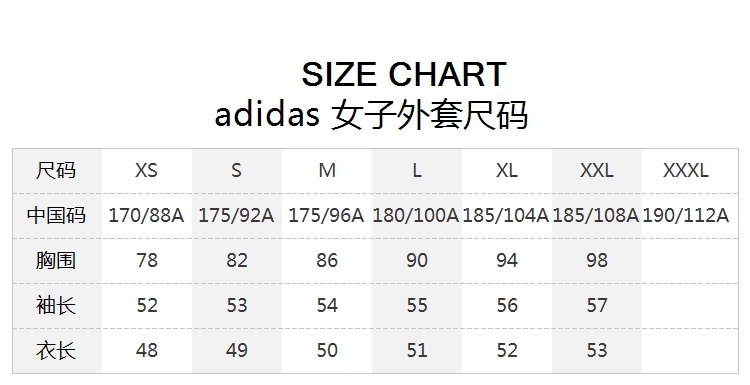This screenshot has width=750, height=385.
Task: Click the adidas 女子外套尺码 subtitle
Action: [x=371, y=115]
